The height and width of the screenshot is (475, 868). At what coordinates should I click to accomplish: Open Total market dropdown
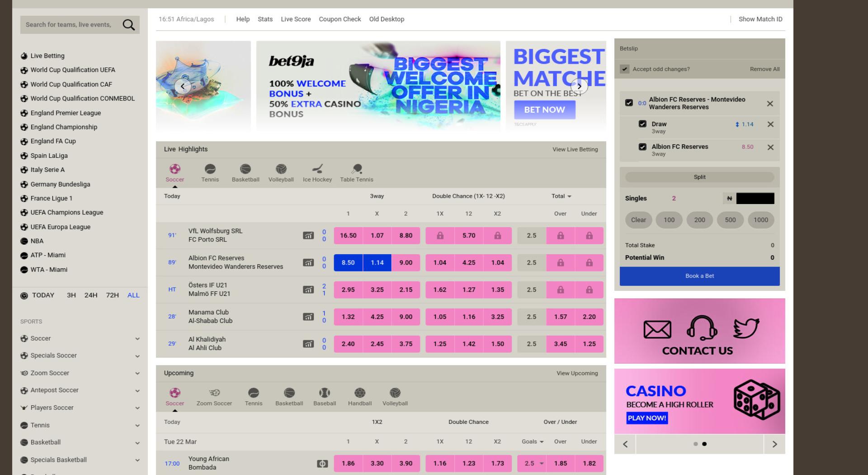(x=561, y=196)
